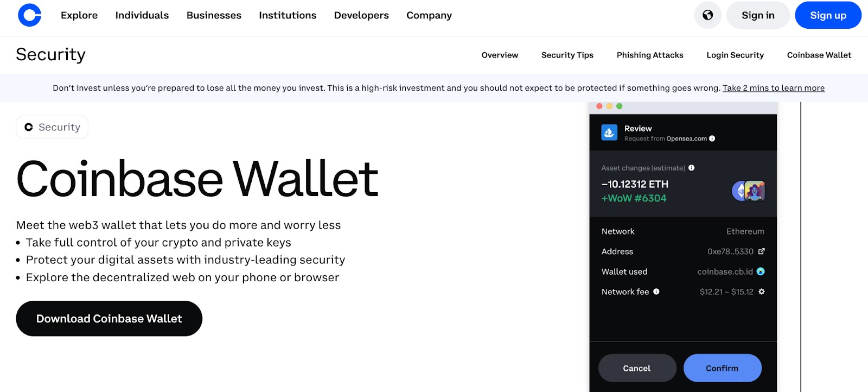Click the '-10.12312 ETH' amount
The width and height of the screenshot is (868, 392).
click(635, 184)
